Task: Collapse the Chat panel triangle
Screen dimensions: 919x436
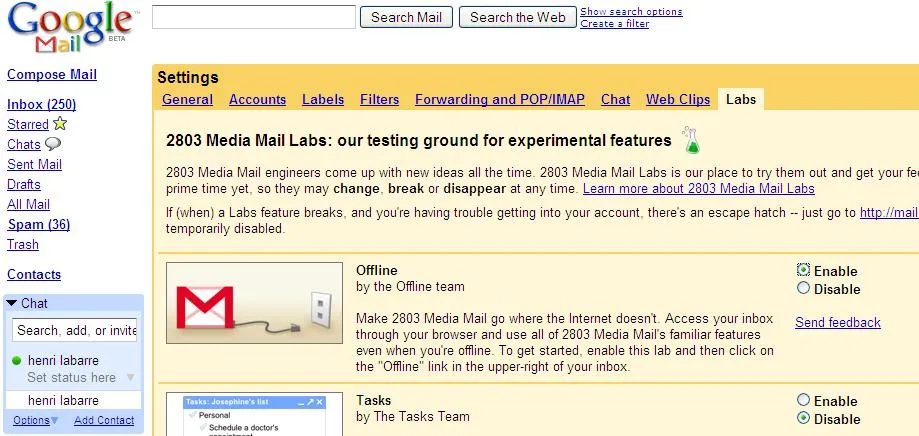Action: pyautogui.click(x=12, y=303)
